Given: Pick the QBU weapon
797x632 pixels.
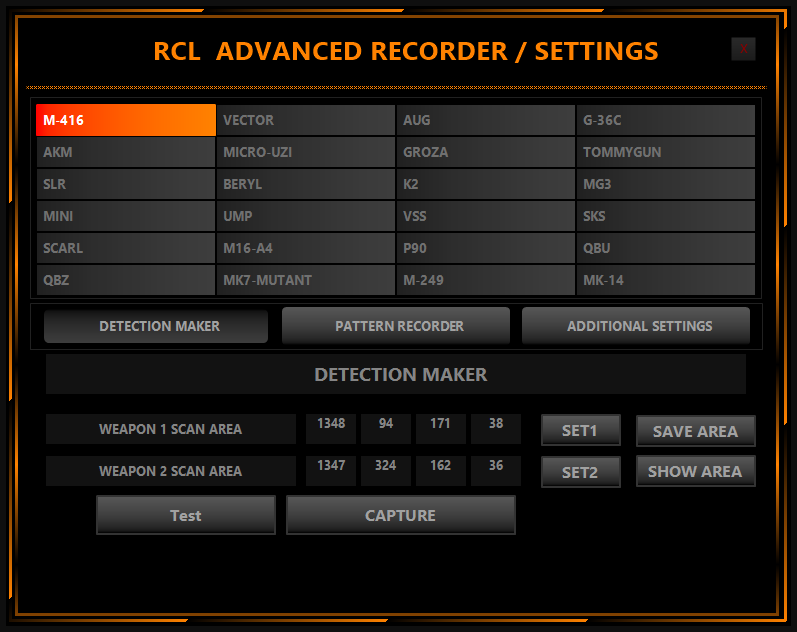Looking at the screenshot, I should click(666, 248).
